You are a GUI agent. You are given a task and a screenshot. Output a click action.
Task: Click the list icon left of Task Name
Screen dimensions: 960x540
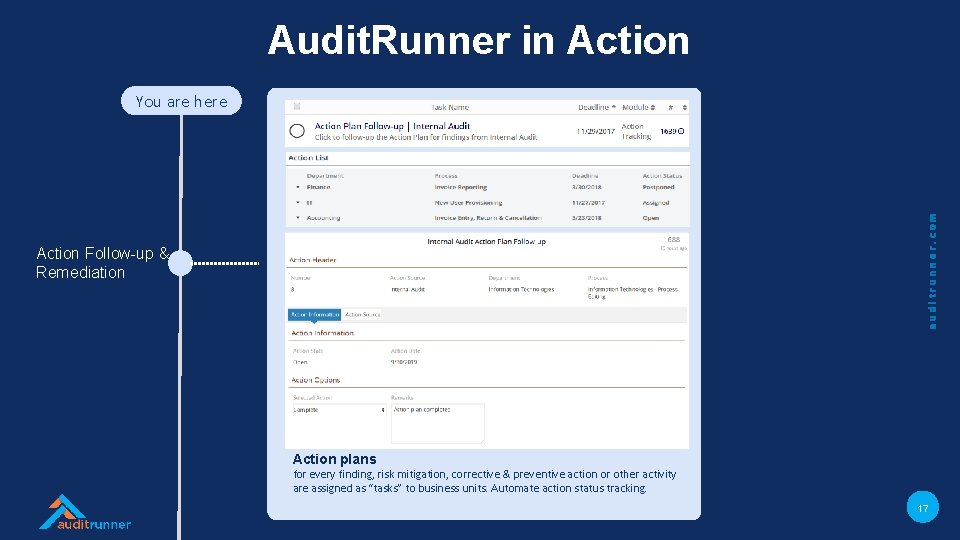coord(297,107)
